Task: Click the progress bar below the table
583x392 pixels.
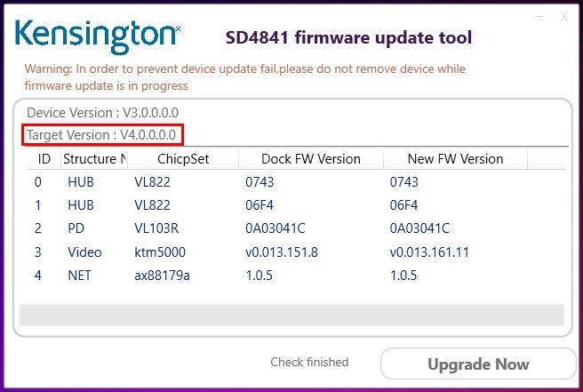Action: click(291, 315)
